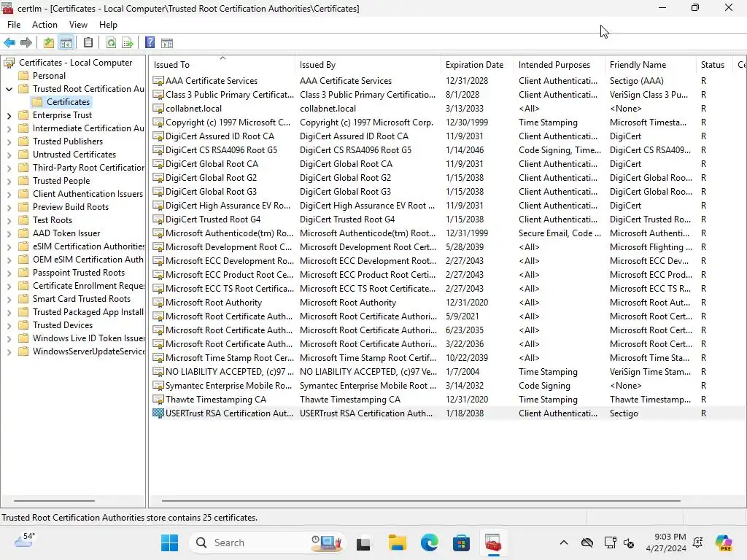This screenshot has height=560, width=747.
Task: Expand the Enterprise Trust node
Action: click(x=9, y=115)
